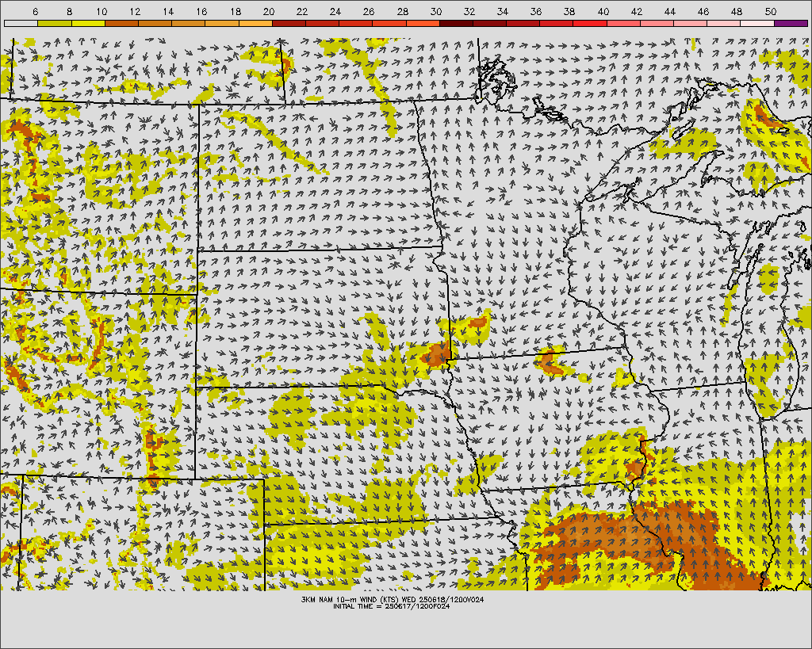Select the legend swatch between 24 and 26

[x=356, y=23]
